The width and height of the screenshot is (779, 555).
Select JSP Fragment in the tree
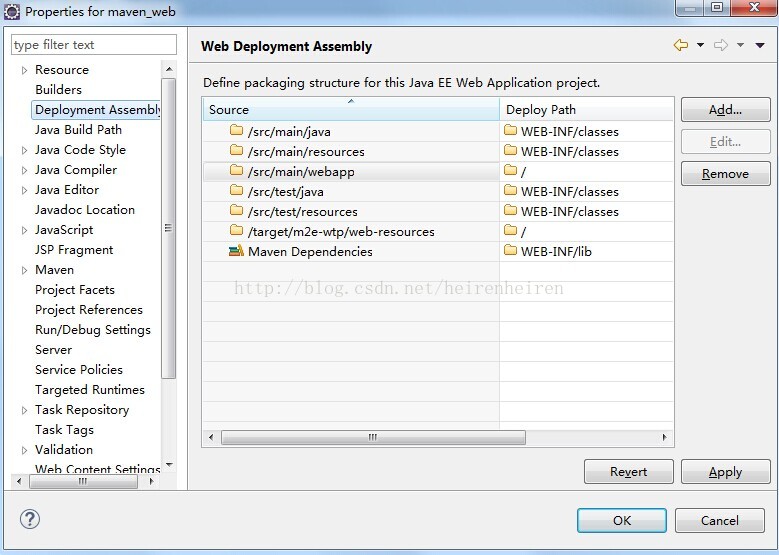click(74, 250)
